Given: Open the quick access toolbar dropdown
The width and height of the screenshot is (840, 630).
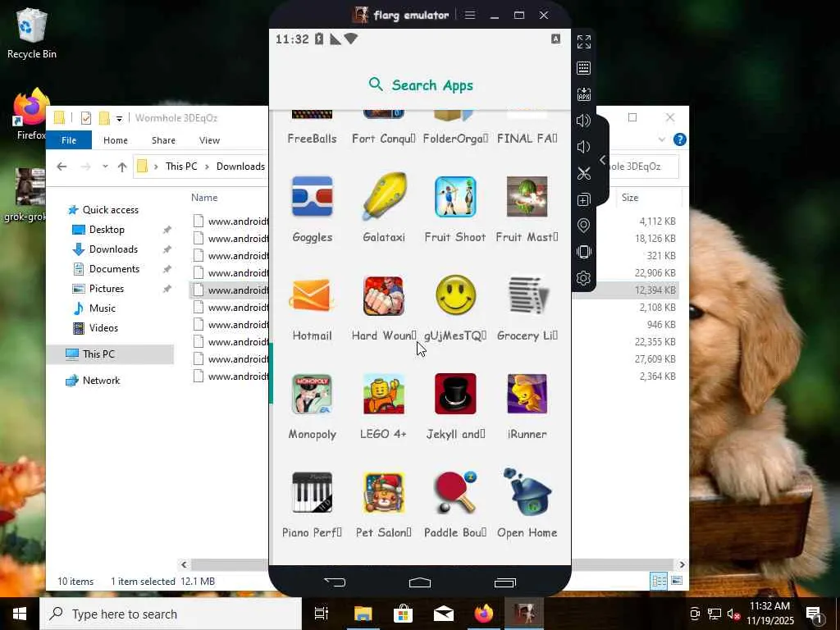Looking at the screenshot, I should pos(119,118).
